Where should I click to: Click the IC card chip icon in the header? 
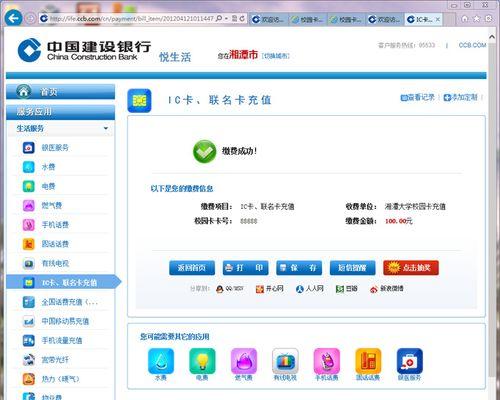[139, 100]
